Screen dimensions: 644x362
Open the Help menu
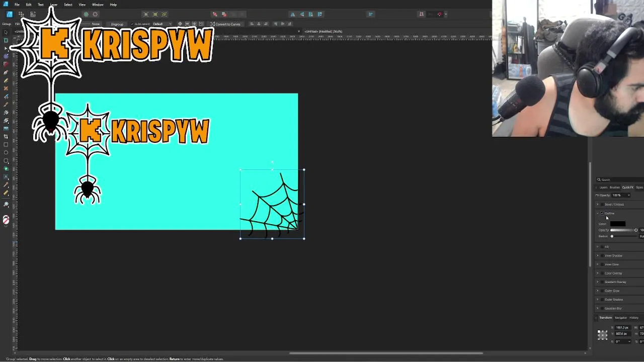[x=113, y=5]
